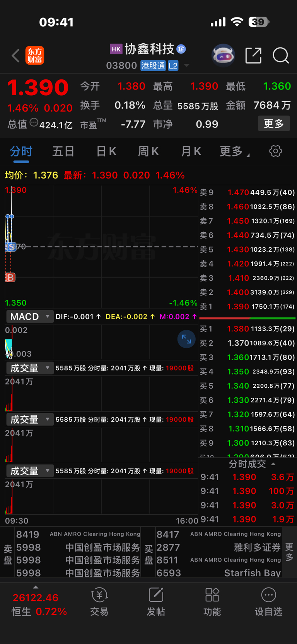Collapse the 分时成交 panel header

pos(252,464)
